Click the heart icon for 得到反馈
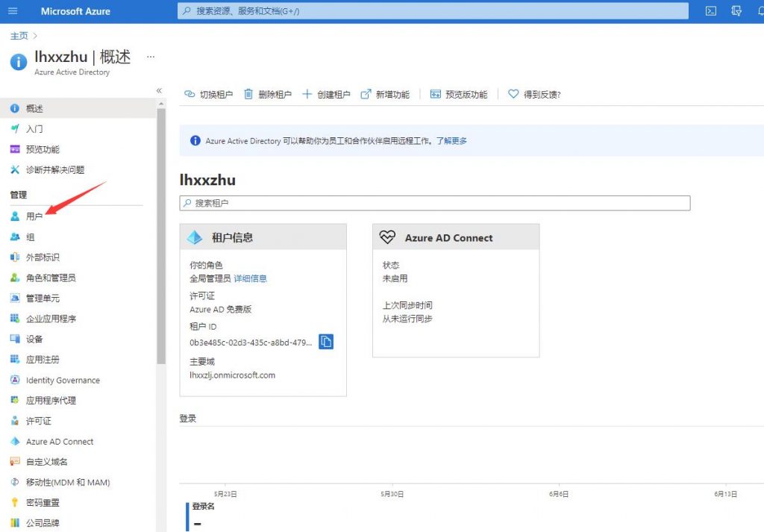The width and height of the screenshot is (764, 532). 513,93
